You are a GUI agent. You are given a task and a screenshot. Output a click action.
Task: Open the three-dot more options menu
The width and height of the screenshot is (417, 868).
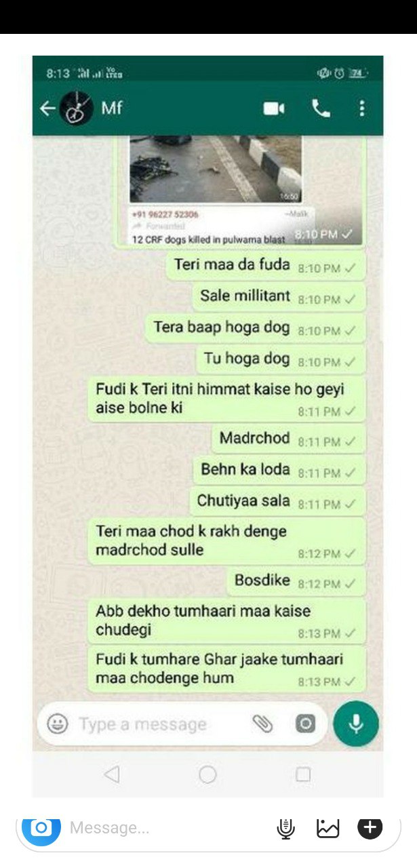pyautogui.click(x=362, y=108)
